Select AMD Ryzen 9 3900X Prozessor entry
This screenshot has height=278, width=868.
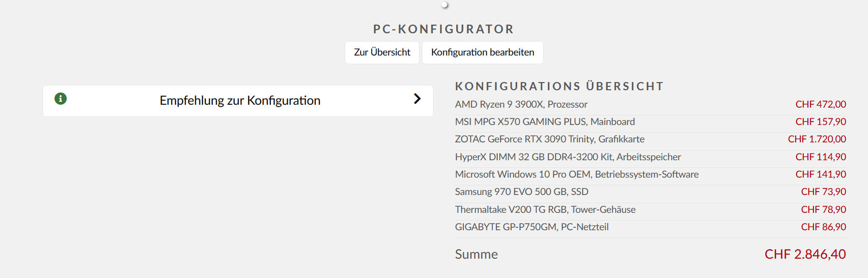click(521, 104)
